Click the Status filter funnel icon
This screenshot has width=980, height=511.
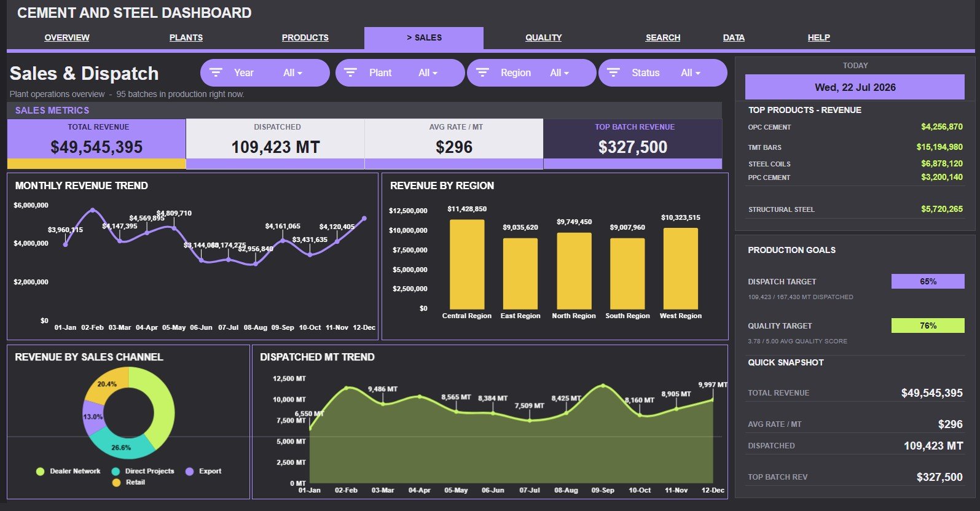click(613, 72)
